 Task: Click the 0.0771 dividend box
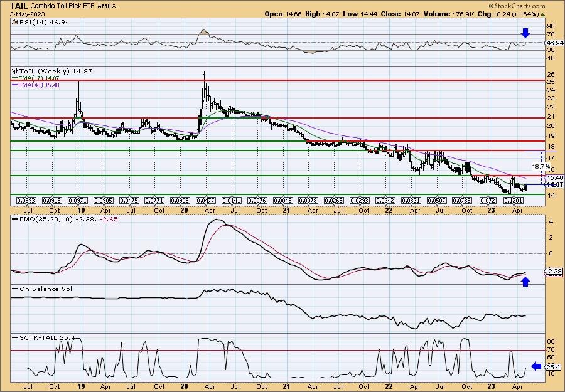pos(155,200)
